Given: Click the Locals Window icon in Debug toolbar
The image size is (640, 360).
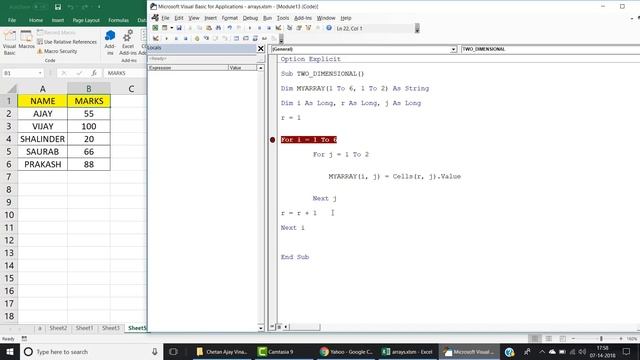Looking at the screenshot, I should (236, 38).
